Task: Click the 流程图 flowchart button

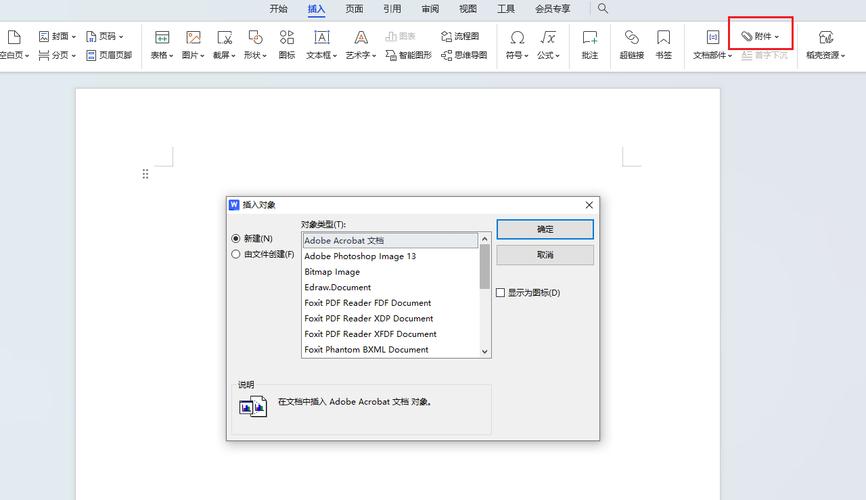Action: click(460, 36)
